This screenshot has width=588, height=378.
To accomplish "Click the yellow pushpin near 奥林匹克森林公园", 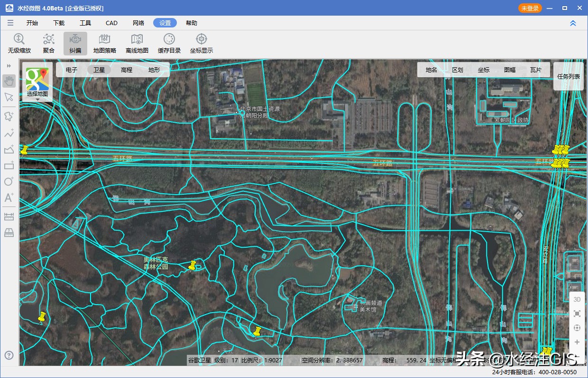I will tap(192, 266).
